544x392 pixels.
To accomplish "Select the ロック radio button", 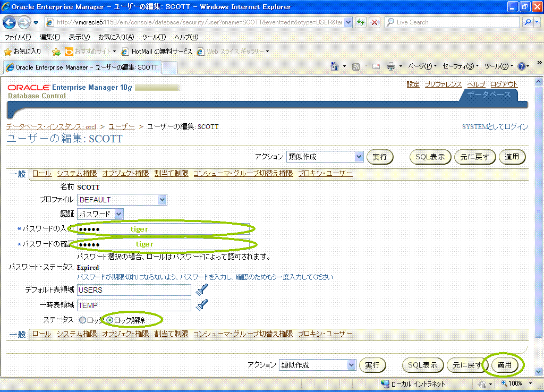I will pos(82,320).
